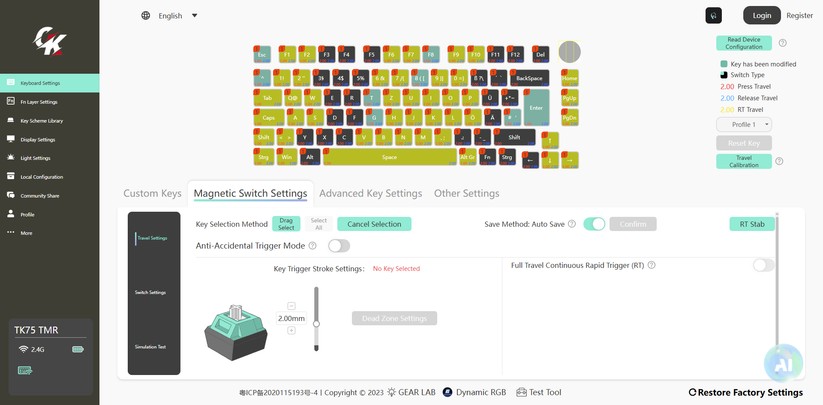823x405 pixels.
Task: Click the grayed Confirm button
Action: pyautogui.click(x=632, y=224)
